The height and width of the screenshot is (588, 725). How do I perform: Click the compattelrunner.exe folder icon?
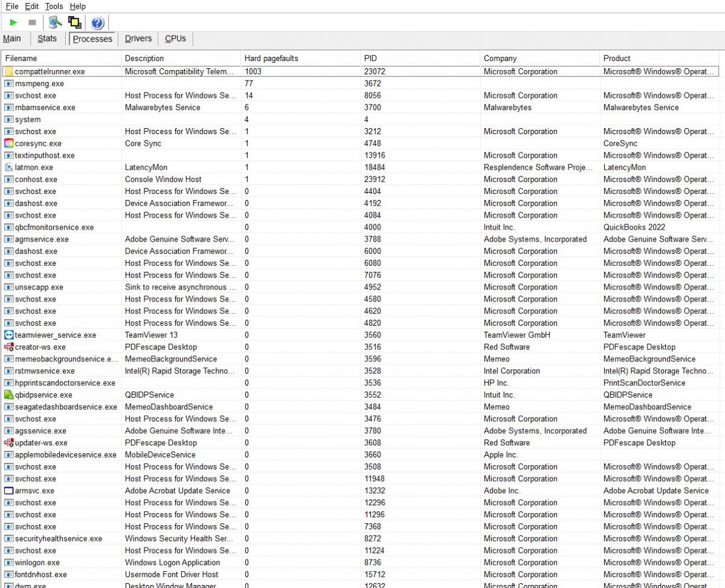8,71
